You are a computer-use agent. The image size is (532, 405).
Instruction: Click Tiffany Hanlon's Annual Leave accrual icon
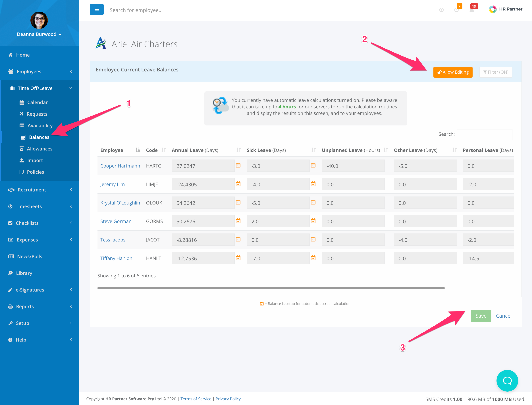coord(238,258)
